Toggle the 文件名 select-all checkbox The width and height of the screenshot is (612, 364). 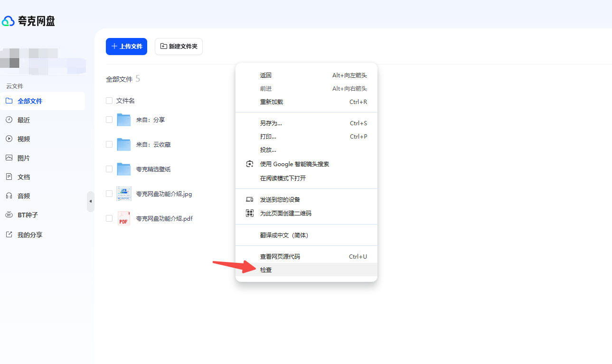click(x=109, y=101)
